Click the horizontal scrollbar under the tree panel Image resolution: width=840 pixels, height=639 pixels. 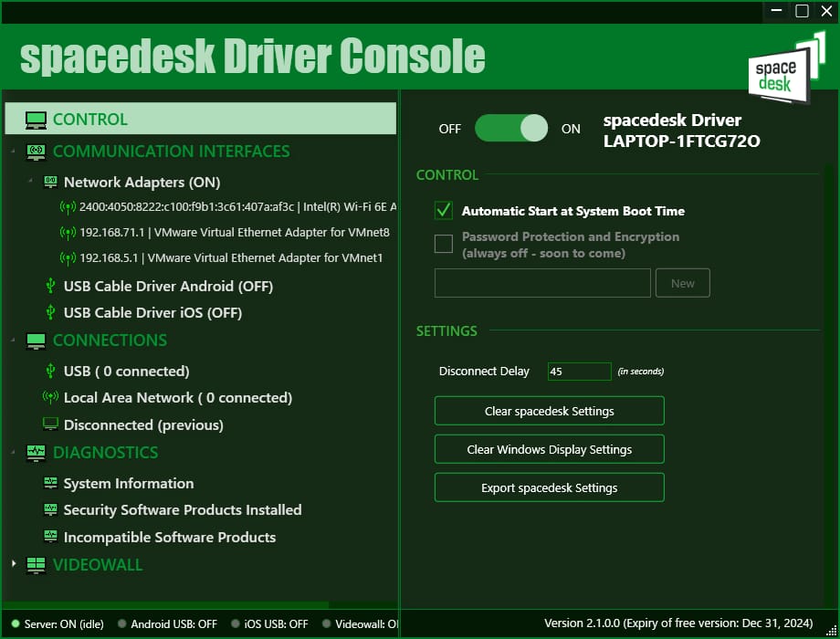tap(164, 604)
